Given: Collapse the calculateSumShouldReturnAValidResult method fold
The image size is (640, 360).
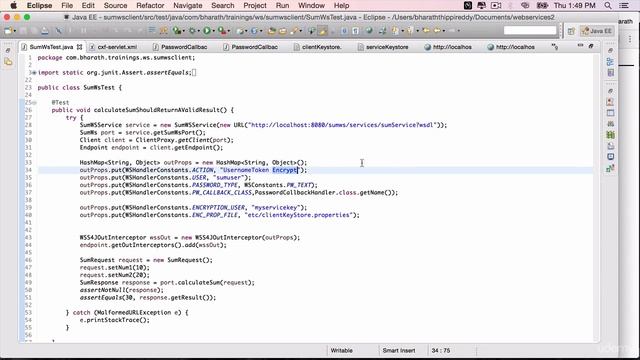Looking at the screenshot, I should [34, 102].
